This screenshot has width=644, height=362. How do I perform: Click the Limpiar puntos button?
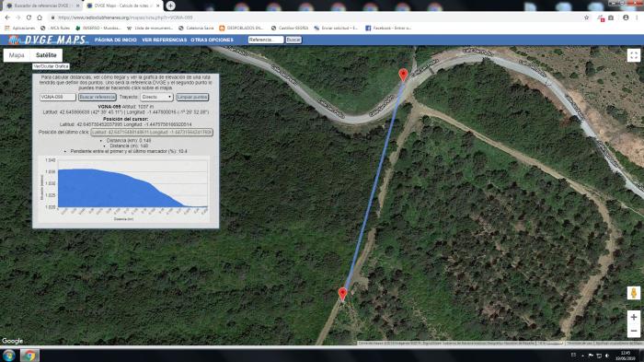[192, 97]
